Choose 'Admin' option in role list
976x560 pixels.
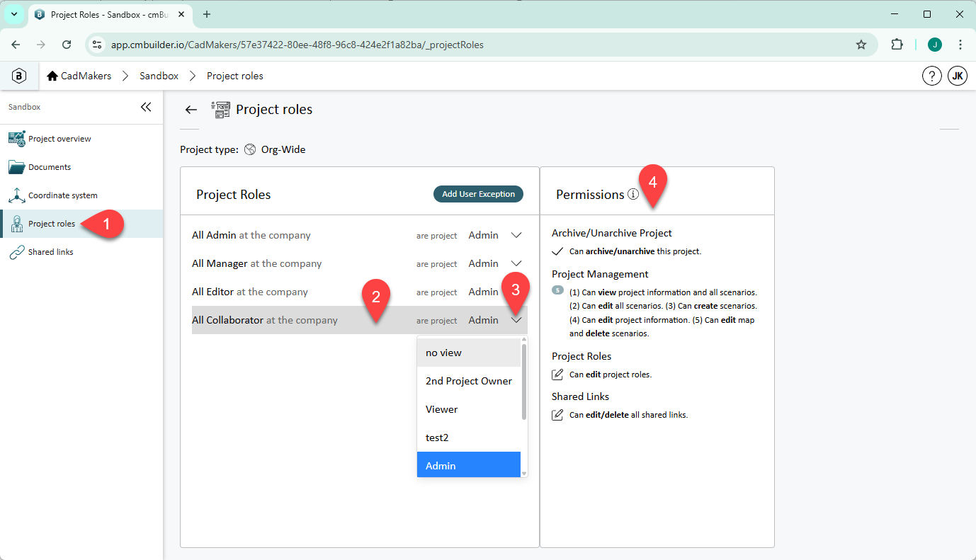pos(469,464)
